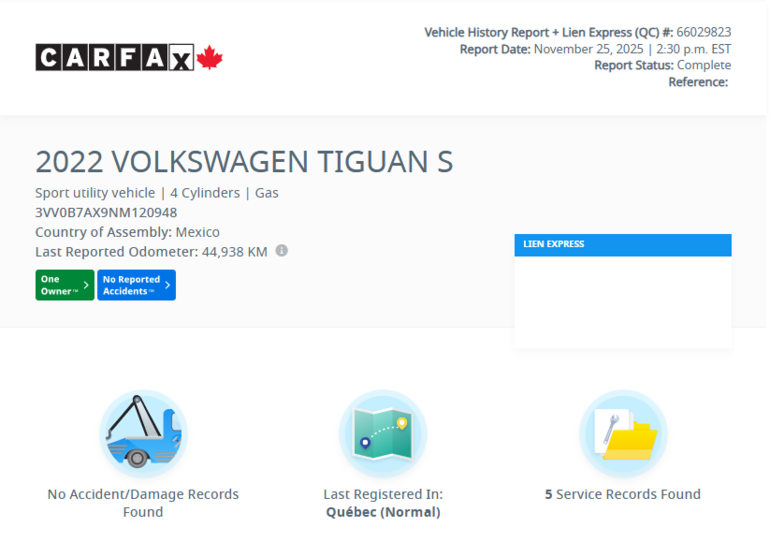Click the report number 66029823
The image size is (770, 542).
click(703, 32)
